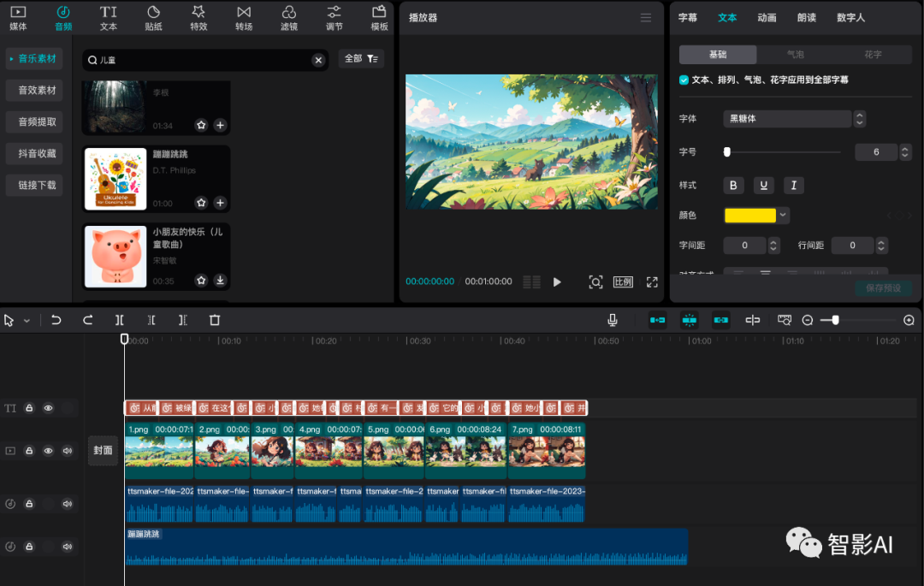Switch to the 数字人 tab
The width and height of the screenshot is (924, 586).
point(850,16)
